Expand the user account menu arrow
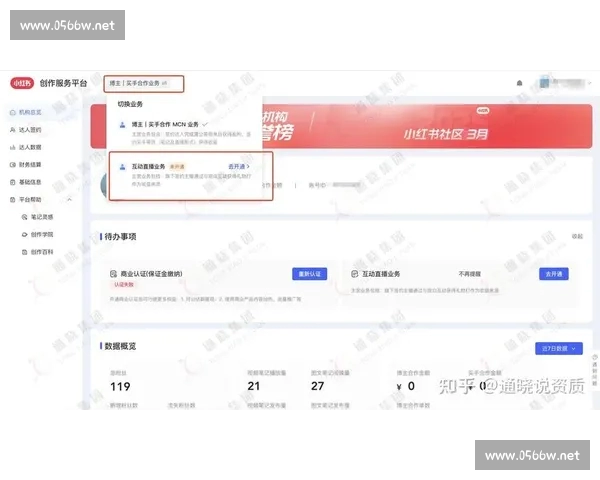 590,83
